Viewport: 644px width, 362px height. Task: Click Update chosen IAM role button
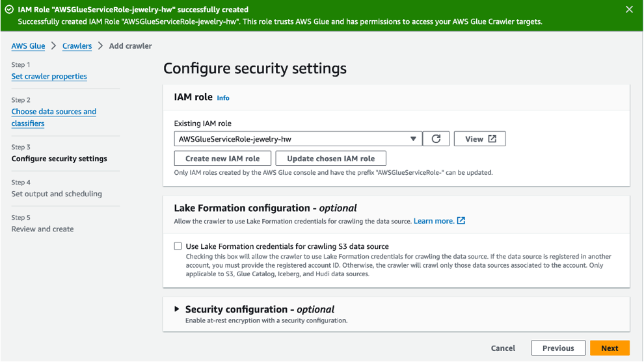pos(331,159)
